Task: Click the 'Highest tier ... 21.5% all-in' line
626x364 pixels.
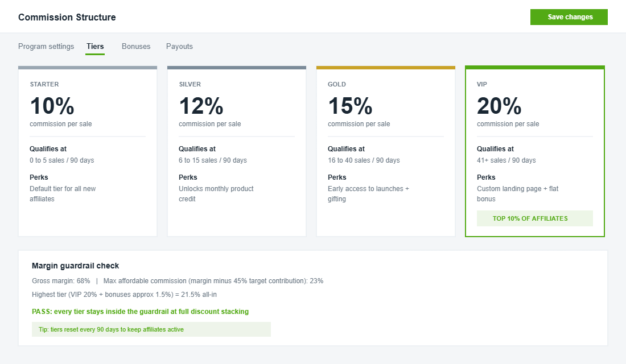Action: coord(124,295)
